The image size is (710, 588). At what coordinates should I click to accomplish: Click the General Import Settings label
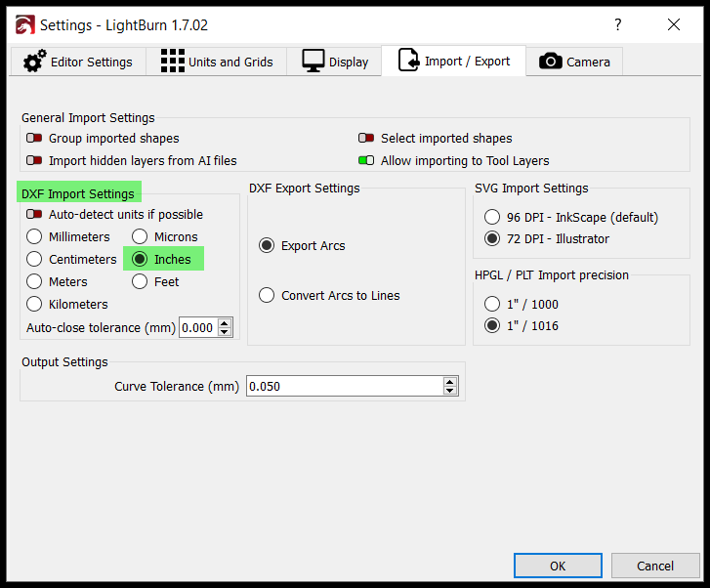pyautogui.click(x=88, y=118)
